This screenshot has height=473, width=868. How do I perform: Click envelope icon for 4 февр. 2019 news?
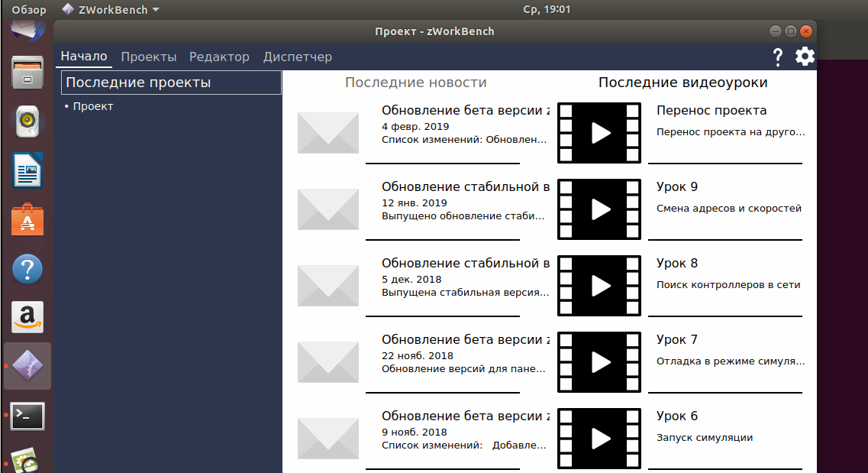328,132
